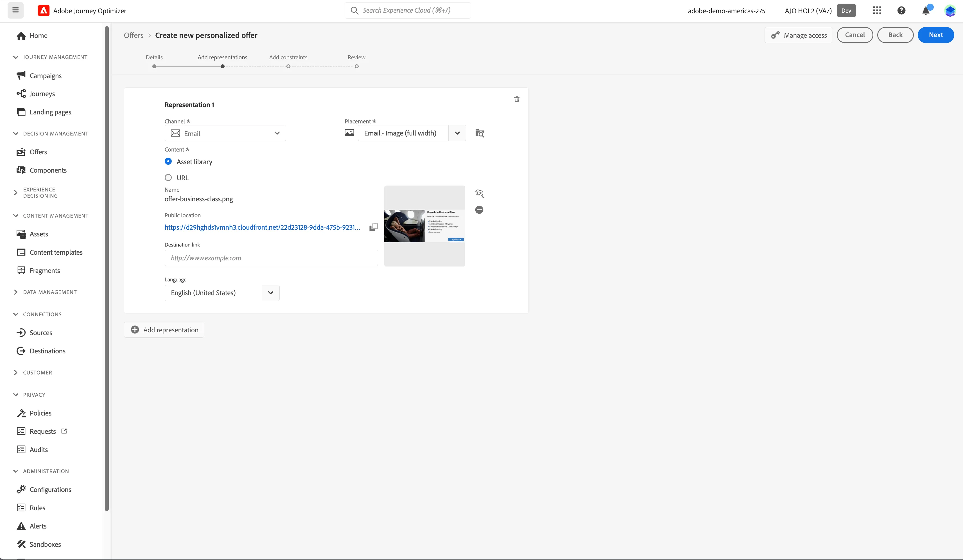Click the business class offer thumbnail
963x560 pixels.
pos(424,226)
